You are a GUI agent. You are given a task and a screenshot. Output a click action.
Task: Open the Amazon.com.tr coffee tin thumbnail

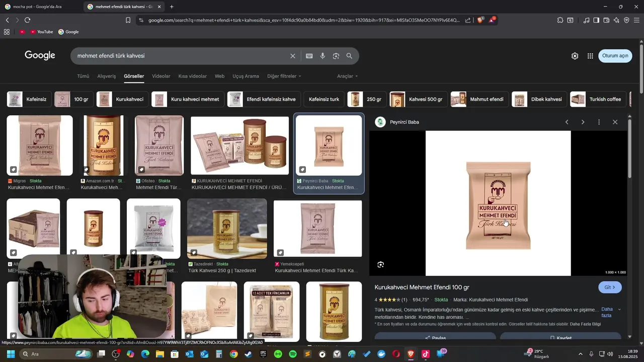104,146
